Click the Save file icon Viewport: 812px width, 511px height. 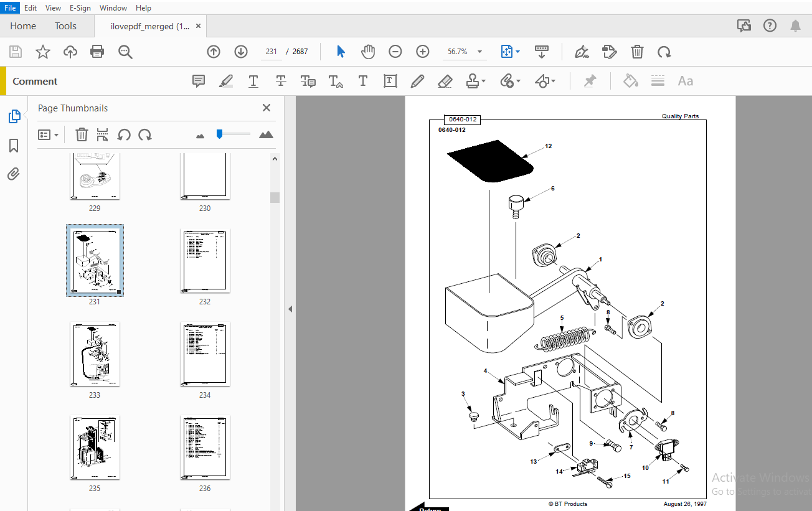click(x=15, y=52)
